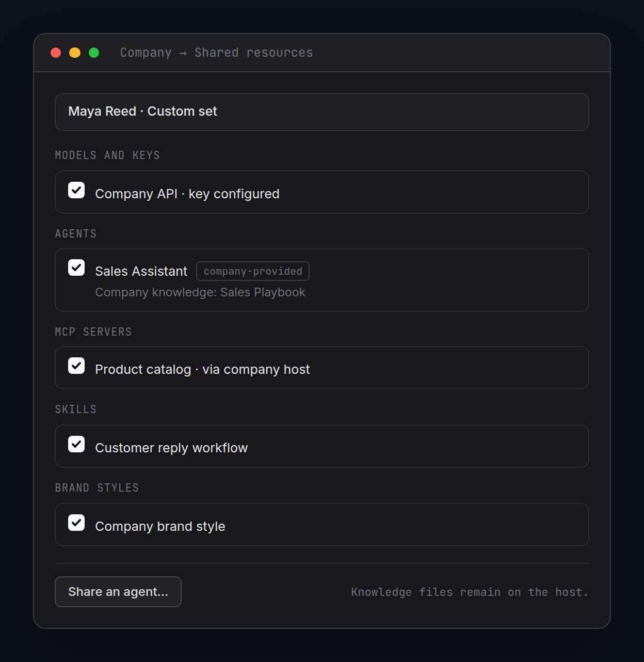Click the Knowledge files remain on host note

470,592
